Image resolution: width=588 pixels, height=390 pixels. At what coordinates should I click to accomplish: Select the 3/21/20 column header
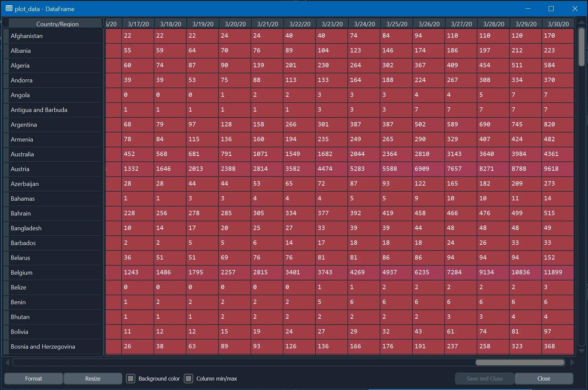[268, 24]
